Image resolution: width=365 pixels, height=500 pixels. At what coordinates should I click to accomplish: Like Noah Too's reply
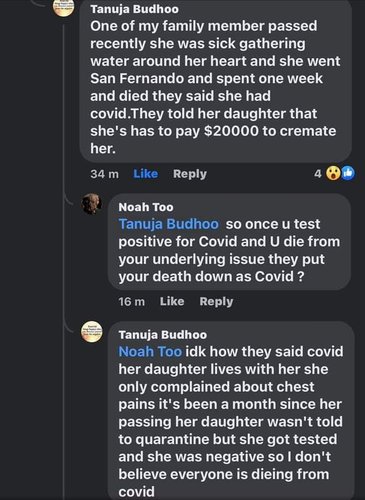pyautogui.click(x=172, y=301)
